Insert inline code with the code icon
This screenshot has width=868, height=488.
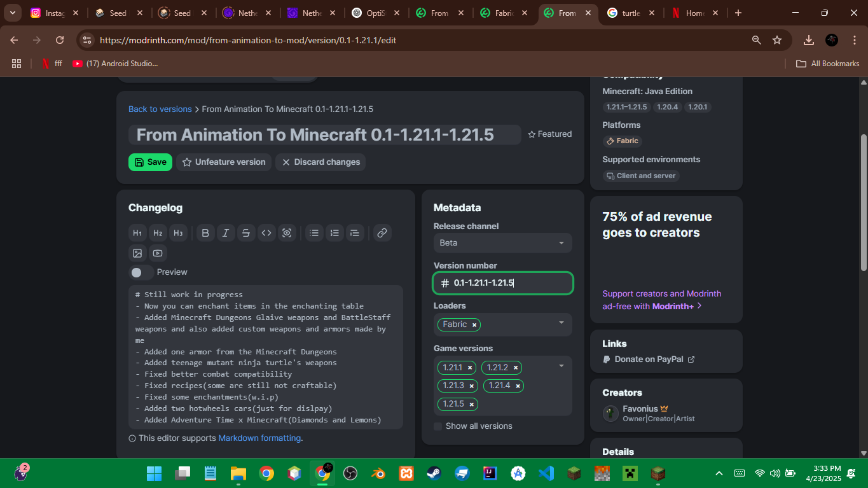266,233
